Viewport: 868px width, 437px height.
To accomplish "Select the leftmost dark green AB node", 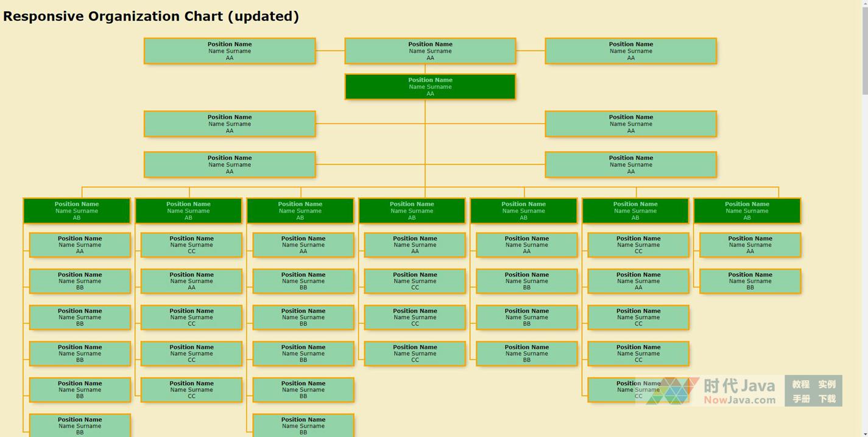I will tap(77, 211).
